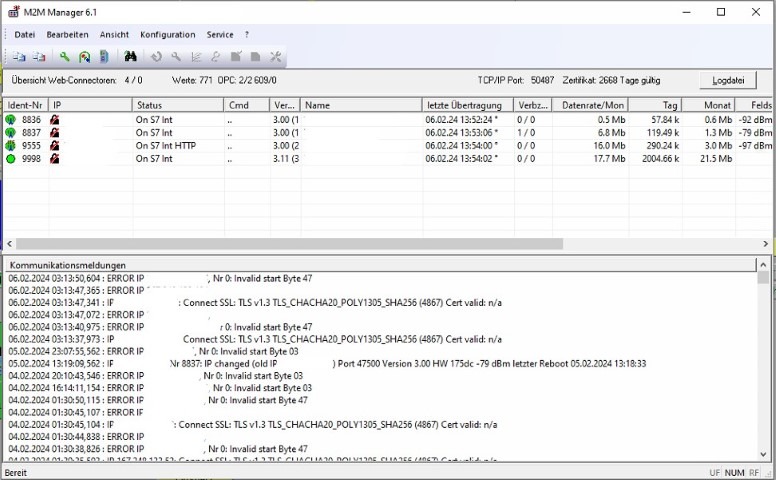Click log line '05.02.2024 13:19:09,562' IP changed
This screenshot has height=480, width=776.
(327, 364)
